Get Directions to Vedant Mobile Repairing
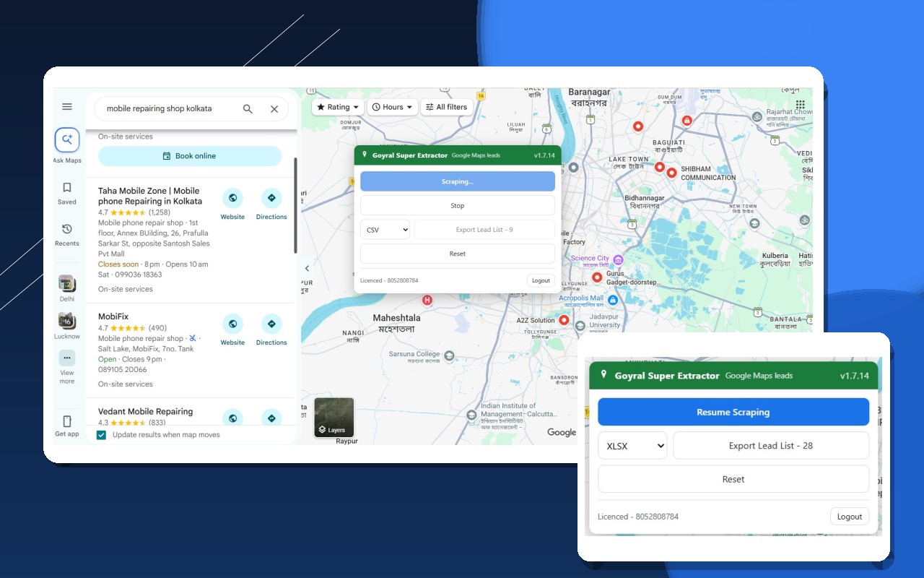 (271, 418)
